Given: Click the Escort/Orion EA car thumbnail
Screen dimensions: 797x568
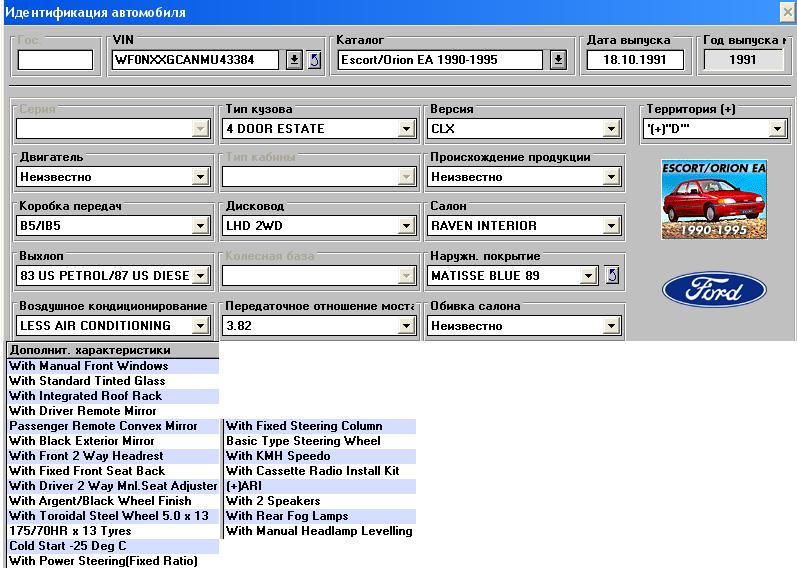Looking at the screenshot, I should pyautogui.click(x=714, y=199).
